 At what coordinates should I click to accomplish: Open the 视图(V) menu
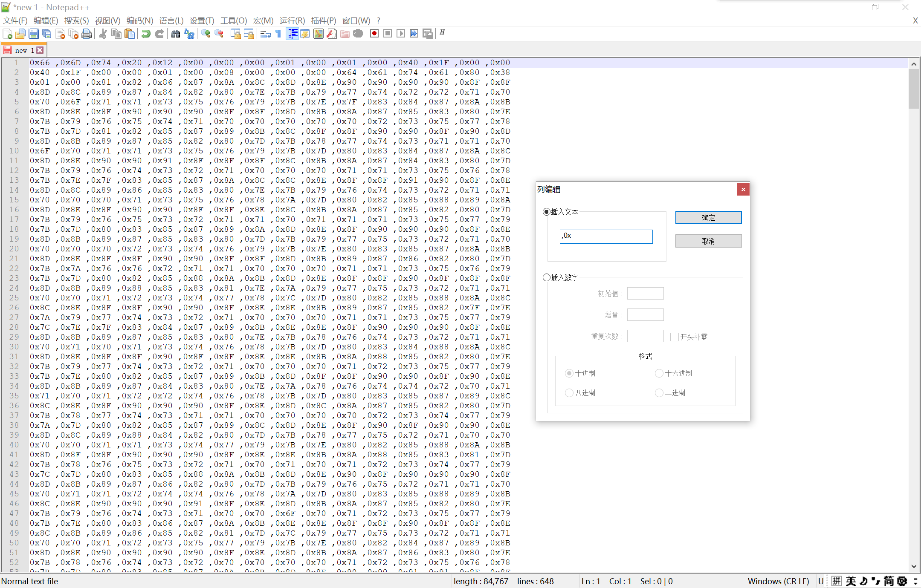[107, 20]
